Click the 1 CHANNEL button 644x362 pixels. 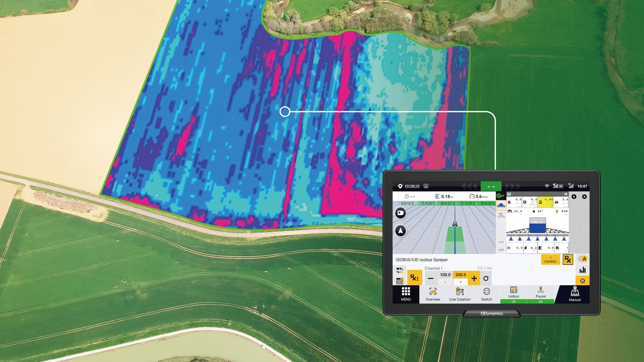550,260
